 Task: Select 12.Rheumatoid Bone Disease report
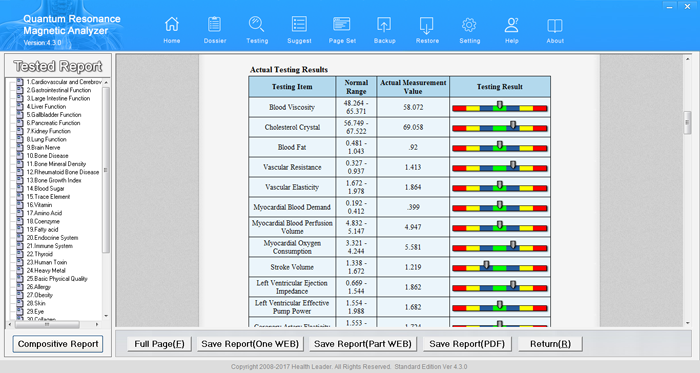[62, 172]
